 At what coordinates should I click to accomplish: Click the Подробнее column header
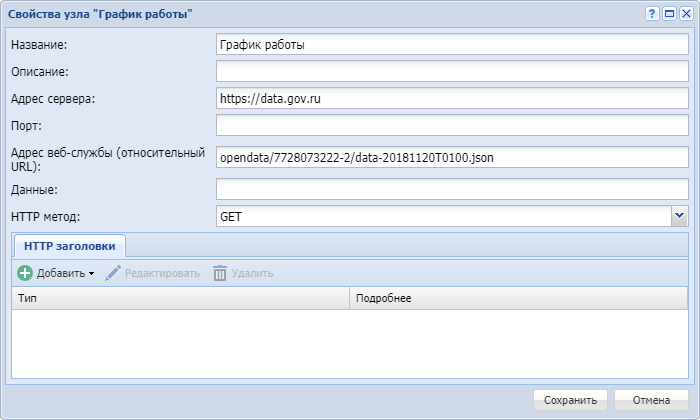pyautogui.click(x=518, y=298)
